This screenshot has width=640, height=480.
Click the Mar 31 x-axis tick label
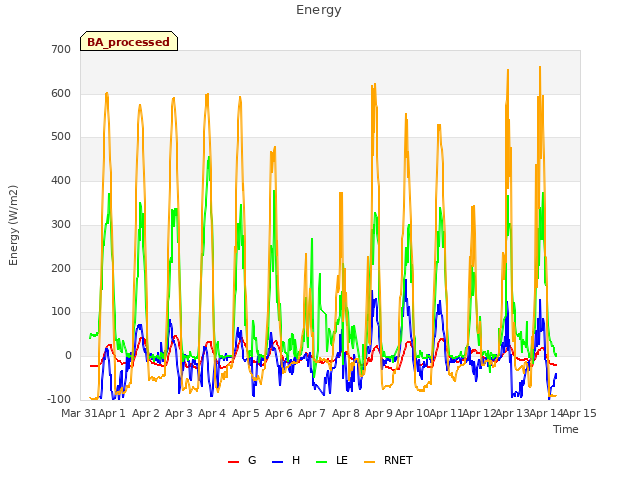[x=79, y=413]
